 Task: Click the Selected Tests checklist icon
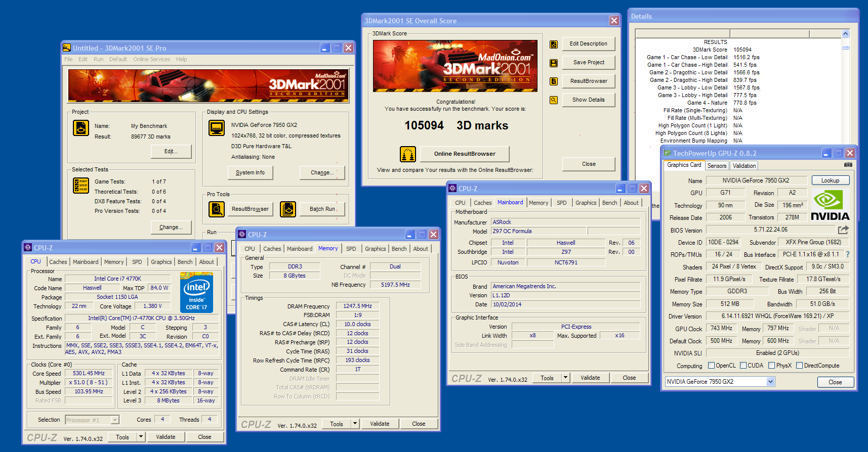[81, 186]
